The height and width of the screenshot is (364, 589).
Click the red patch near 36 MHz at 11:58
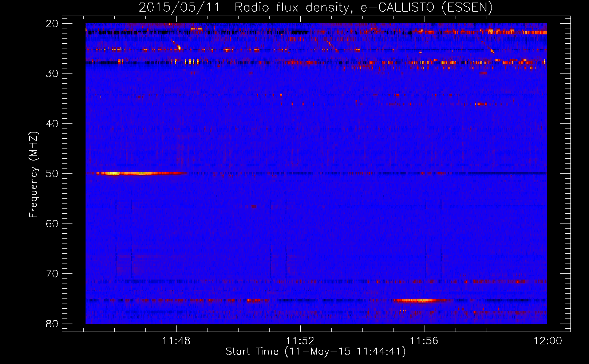point(481,104)
